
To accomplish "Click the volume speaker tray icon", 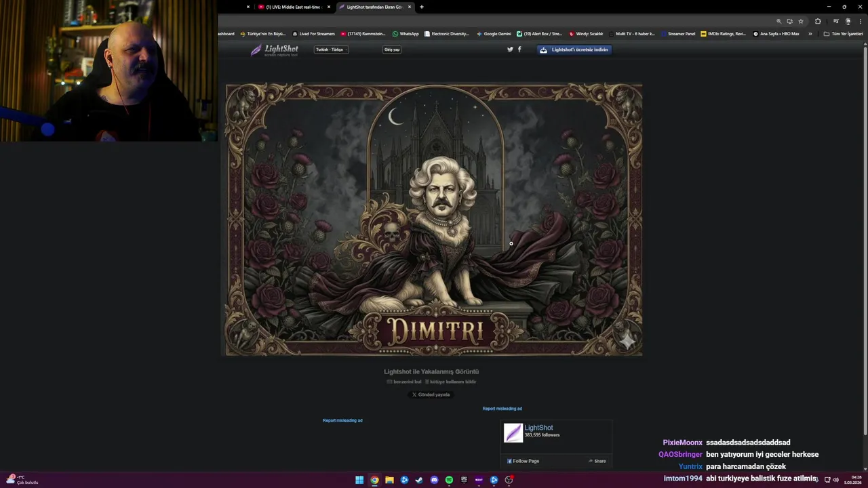I will click(835, 480).
